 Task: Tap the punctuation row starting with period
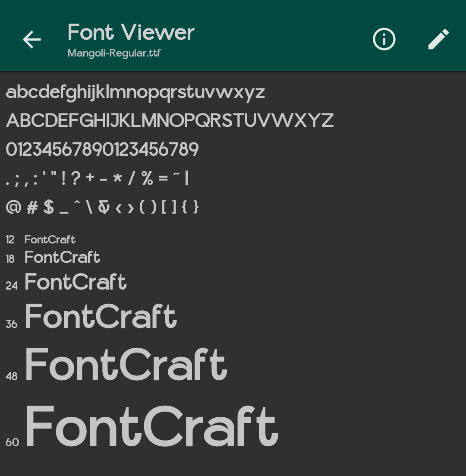point(97,178)
